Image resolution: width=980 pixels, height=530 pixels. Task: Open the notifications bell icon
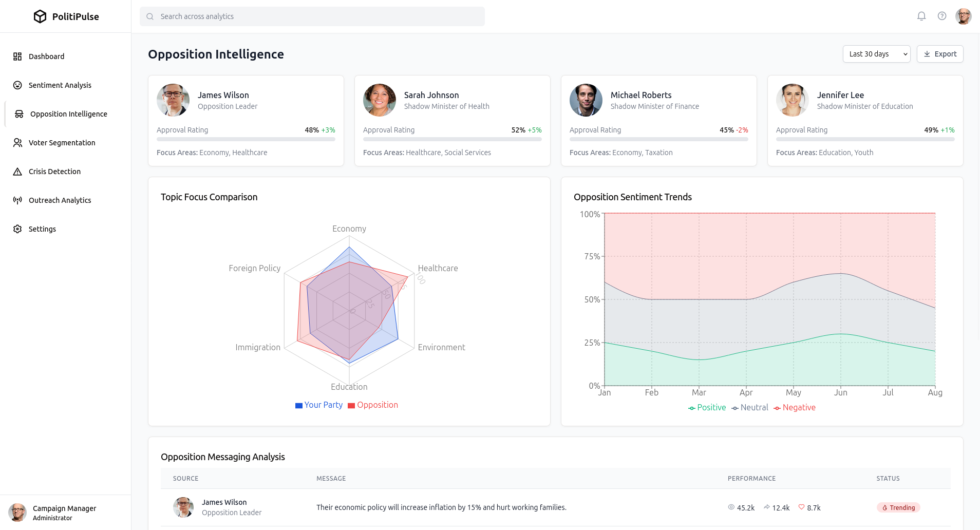pos(921,16)
